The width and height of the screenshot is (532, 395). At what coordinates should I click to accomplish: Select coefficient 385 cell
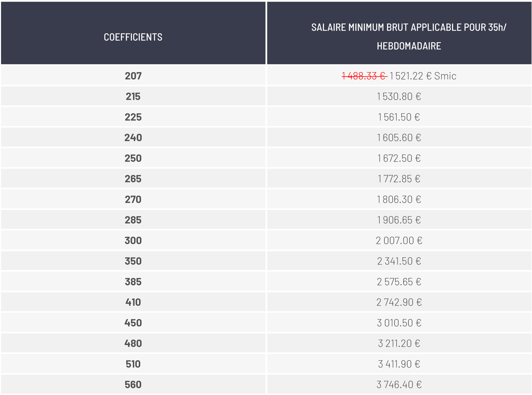tap(133, 282)
